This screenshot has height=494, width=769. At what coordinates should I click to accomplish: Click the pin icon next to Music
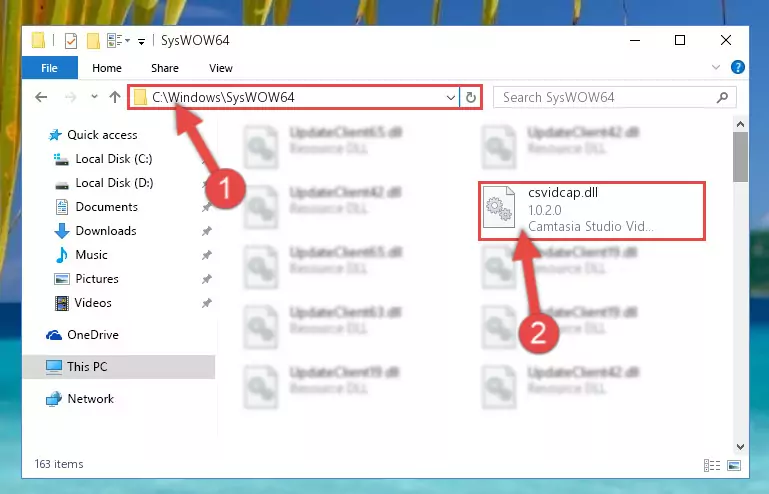pyautogui.click(x=206, y=255)
